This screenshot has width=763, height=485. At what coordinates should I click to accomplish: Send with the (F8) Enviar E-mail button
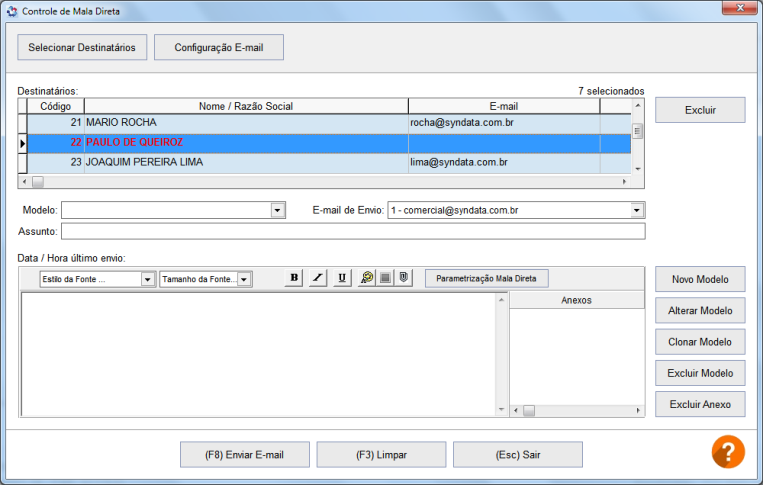click(245, 455)
